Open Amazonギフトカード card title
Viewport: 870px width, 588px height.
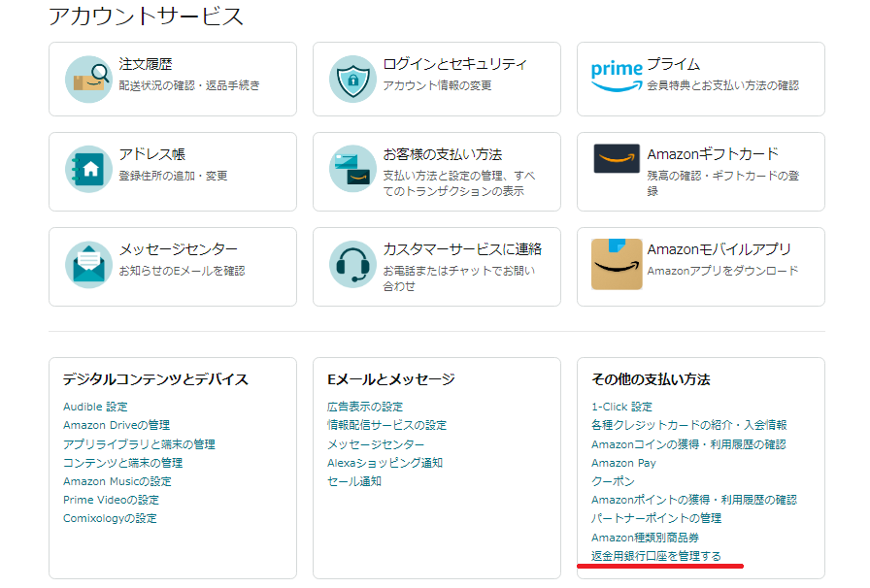tap(713, 154)
